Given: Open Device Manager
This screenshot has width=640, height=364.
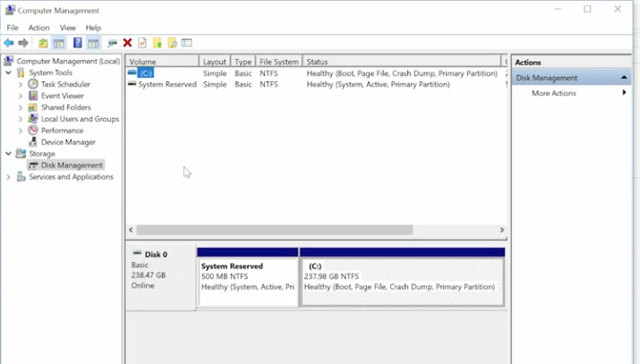Looking at the screenshot, I should (68, 142).
